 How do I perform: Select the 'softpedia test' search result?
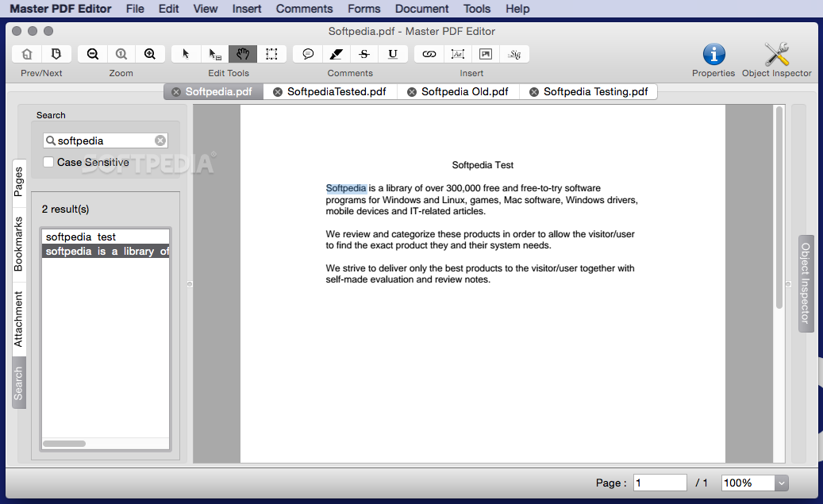106,237
